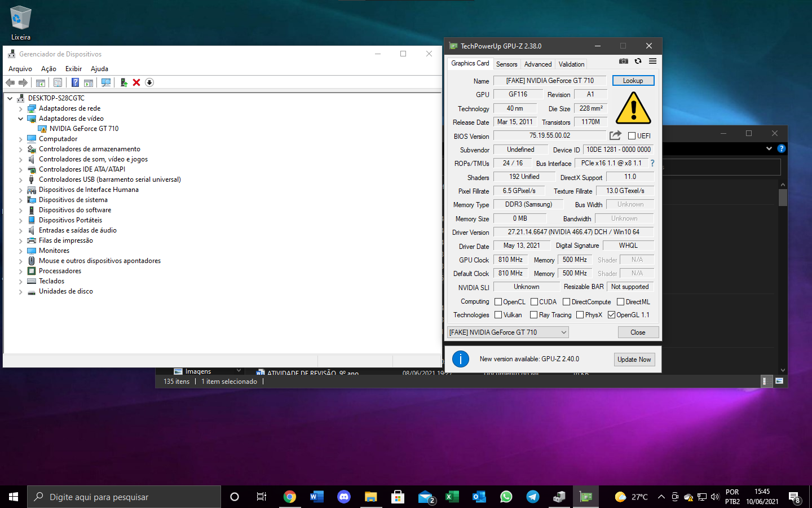Open the notification center icon
This screenshot has height=508, width=812.
pyautogui.click(x=795, y=497)
